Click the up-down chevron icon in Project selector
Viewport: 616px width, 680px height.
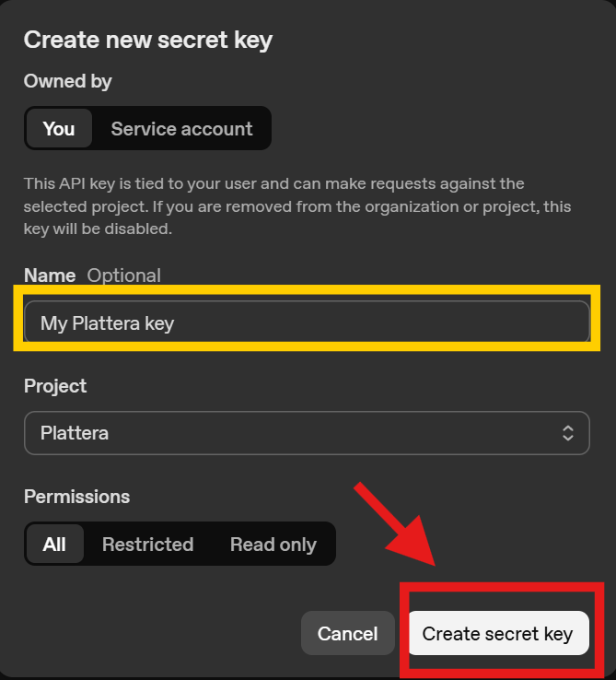pyautogui.click(x=568, y=432)
